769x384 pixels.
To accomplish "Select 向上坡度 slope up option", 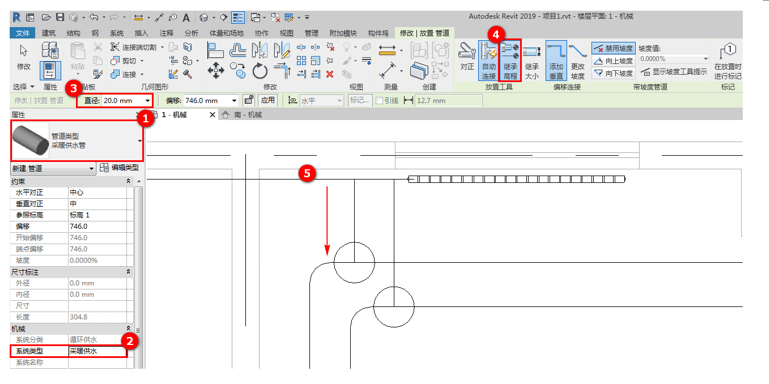I will point(613,61).
